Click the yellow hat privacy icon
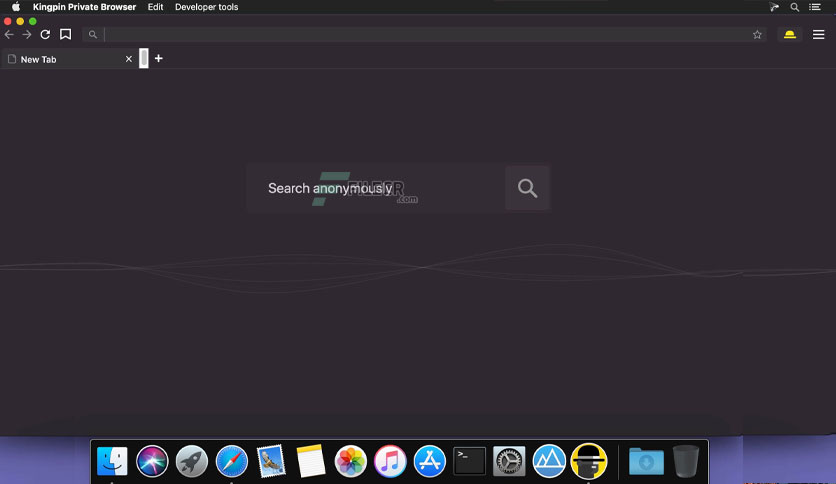 [x=790, y=35]
